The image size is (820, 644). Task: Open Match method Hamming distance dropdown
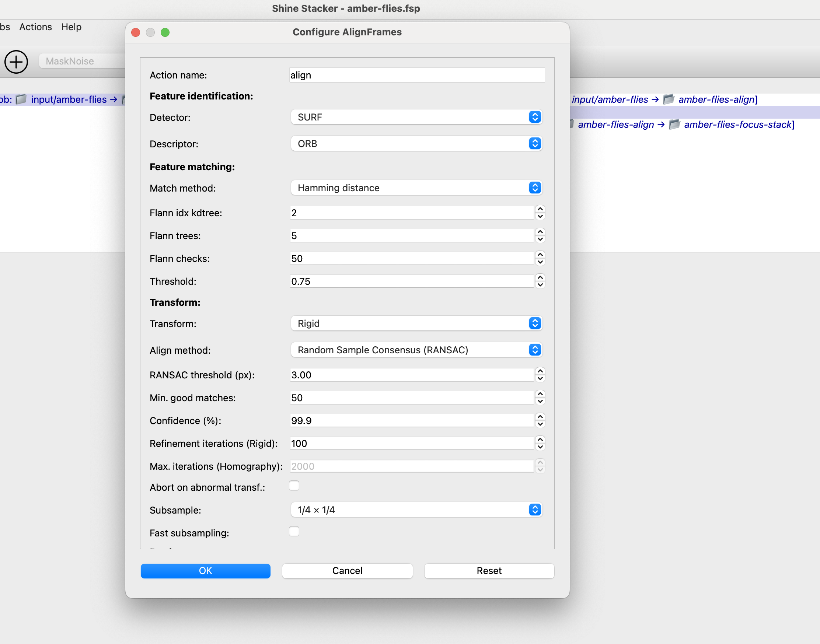coord(416,188)
